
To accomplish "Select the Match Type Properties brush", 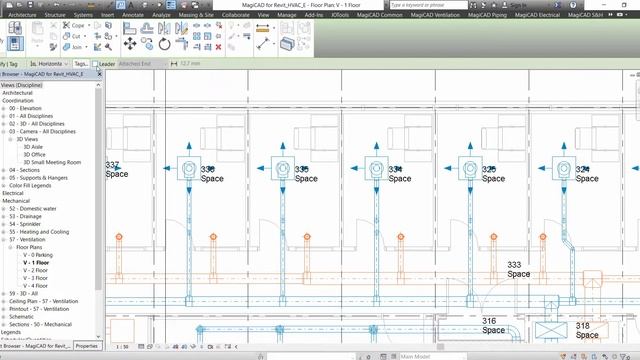I will pos(53,47).
